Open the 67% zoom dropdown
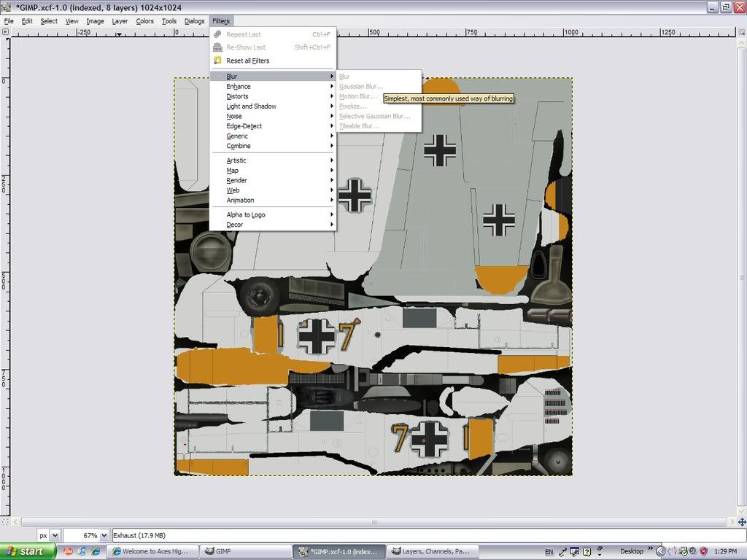 tap(104, 535)
